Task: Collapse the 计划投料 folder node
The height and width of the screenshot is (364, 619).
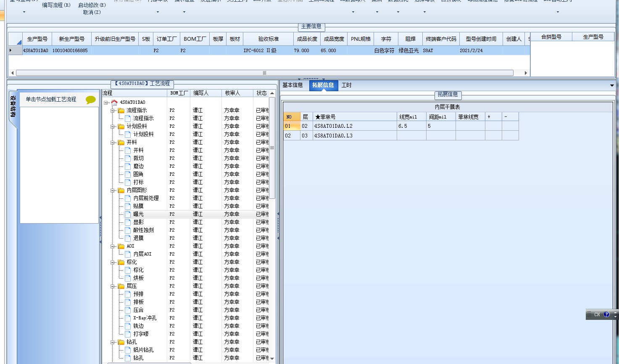Action: (113, 127)
